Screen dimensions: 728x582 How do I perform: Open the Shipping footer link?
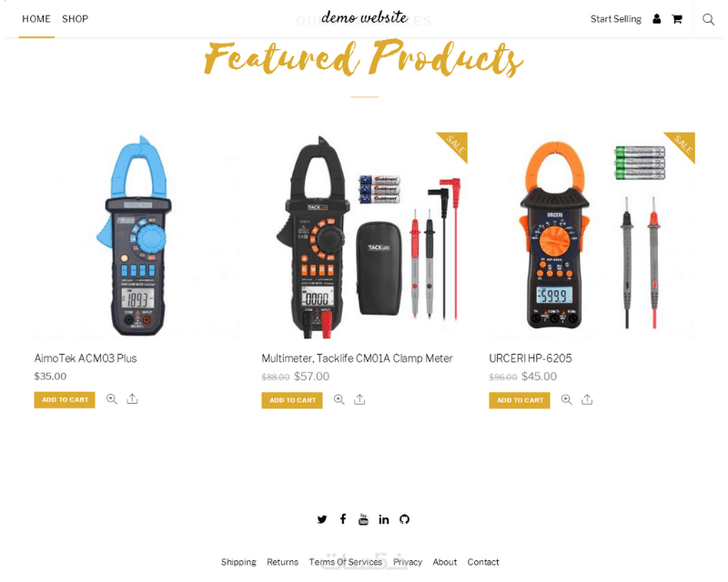pyautogui.click(x=238, y=562)
